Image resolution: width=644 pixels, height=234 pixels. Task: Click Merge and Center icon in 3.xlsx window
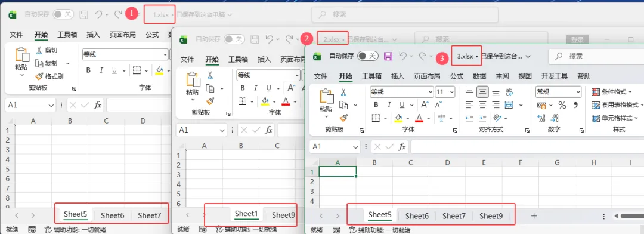(509, 105)
